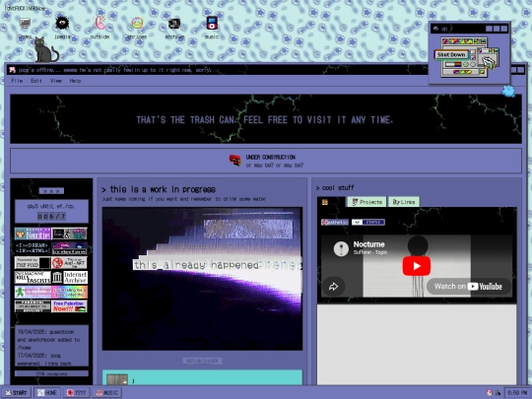Switch to the Links tab
The width and height of the screenshot is (532, 399).
coord(404,202)
